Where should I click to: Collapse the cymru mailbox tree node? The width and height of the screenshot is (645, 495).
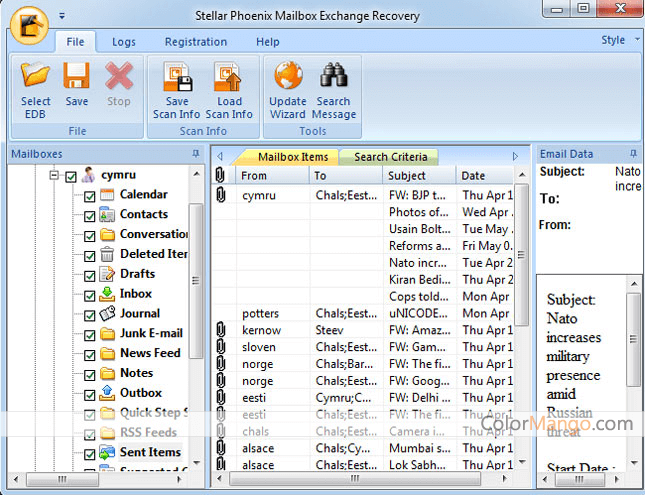(x=54, y=175)
